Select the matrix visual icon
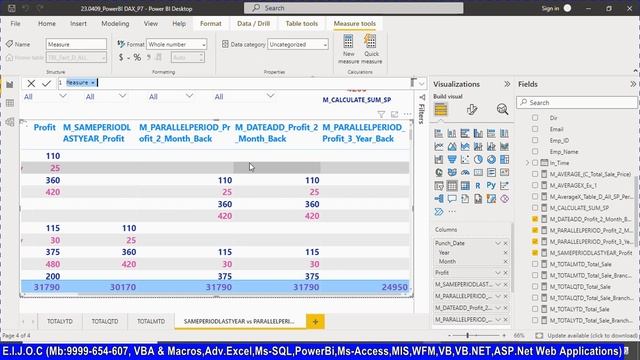Screen dimensions: 640x360 465,186
